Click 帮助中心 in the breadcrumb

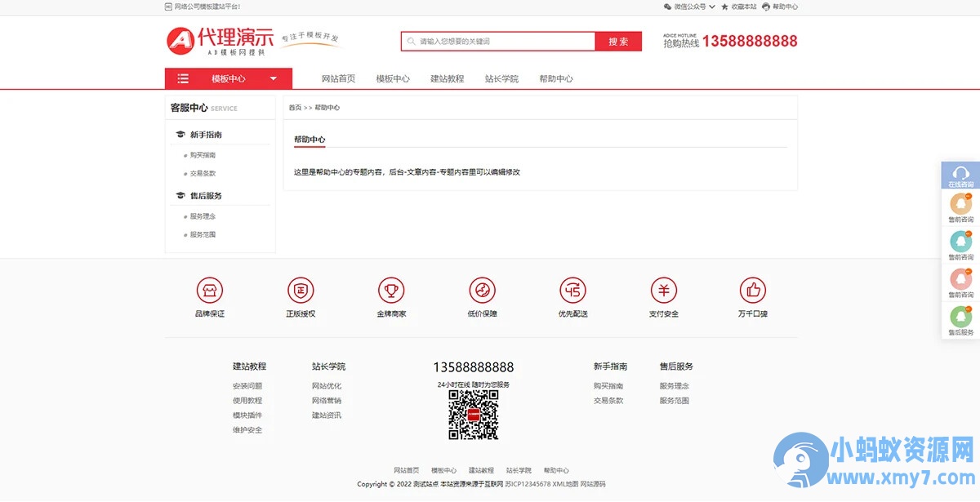(x=327, y=108)
